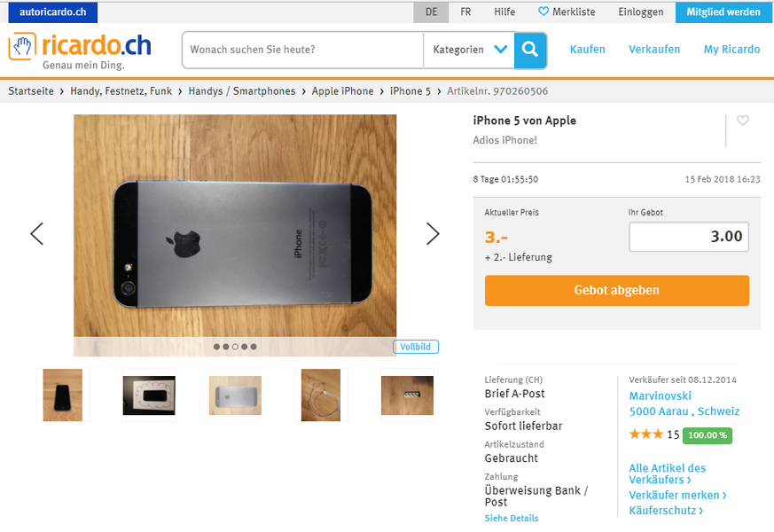Open the charger cable thumbnail

[321, 395]
